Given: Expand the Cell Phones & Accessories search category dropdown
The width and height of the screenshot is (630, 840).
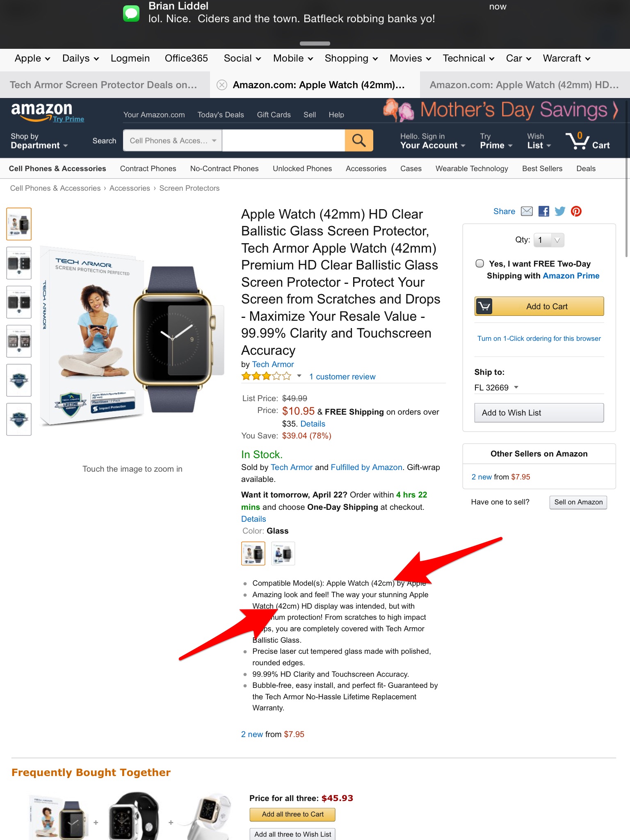Looking at the screenshot, I should tap(173, 141).
